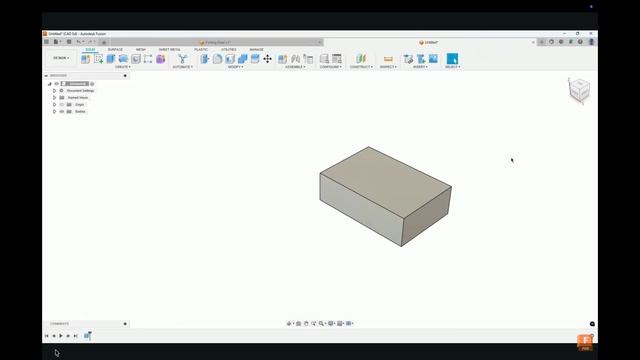
Task: Expand the Construct menu dropdown
Action: 361,67
